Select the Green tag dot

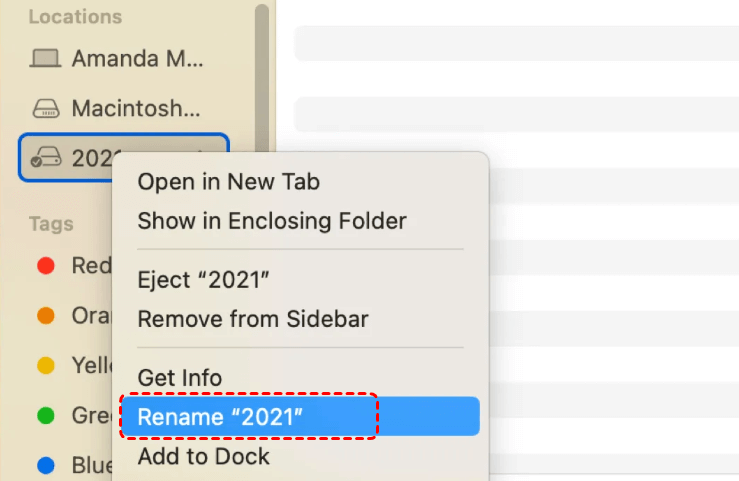pos(46,416)
